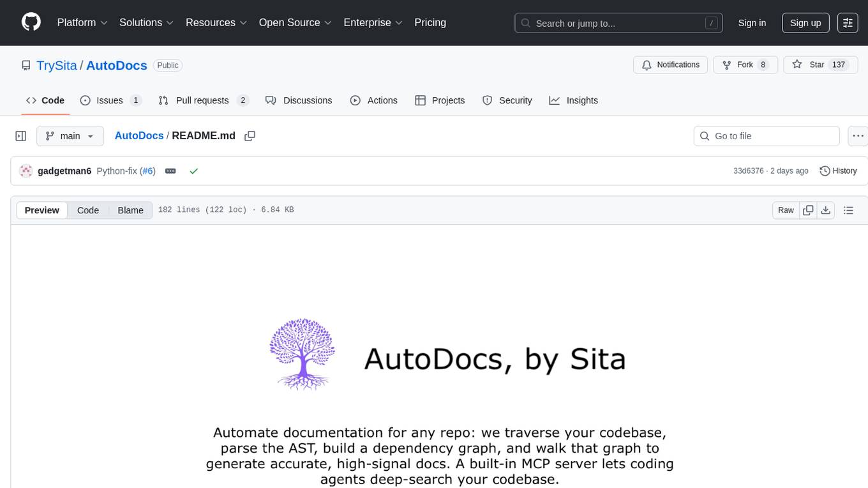The image size is (868, 488).
Task: Focus the Search or jump to field
Action: (x=618, y=23)
